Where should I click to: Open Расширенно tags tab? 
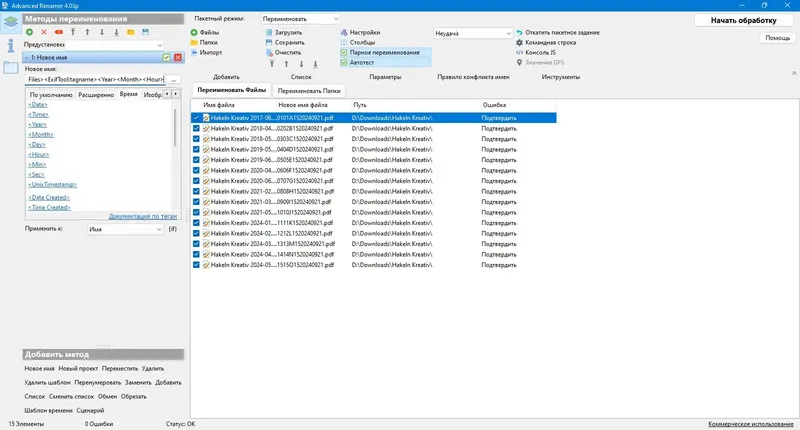click(x=96, y=95)
